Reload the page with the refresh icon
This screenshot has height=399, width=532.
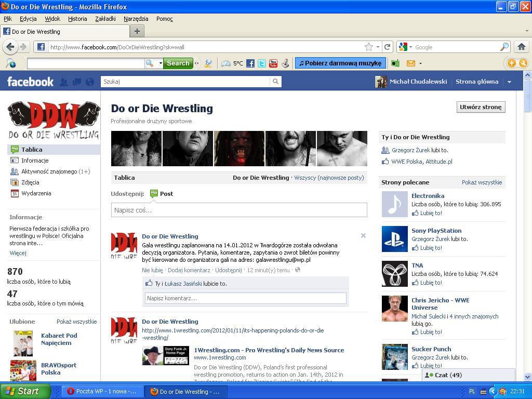tap(387, 47)
